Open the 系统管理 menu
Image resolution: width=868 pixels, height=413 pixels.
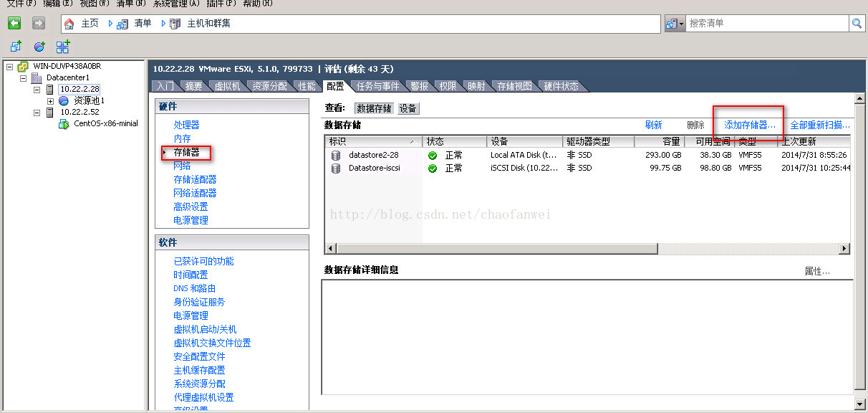coord(176,4)
